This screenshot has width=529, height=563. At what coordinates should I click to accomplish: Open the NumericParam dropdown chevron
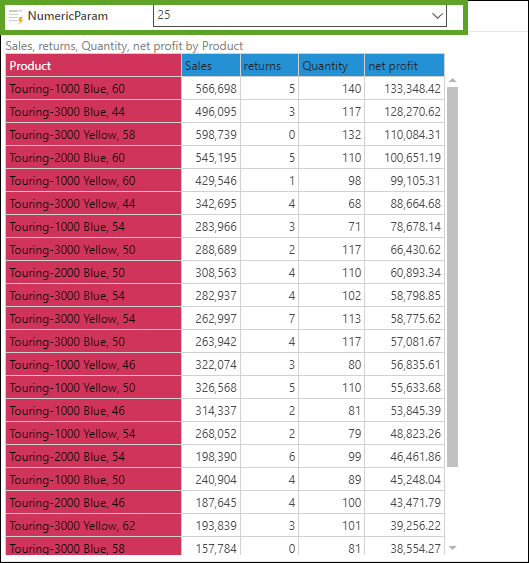point(437,16)
